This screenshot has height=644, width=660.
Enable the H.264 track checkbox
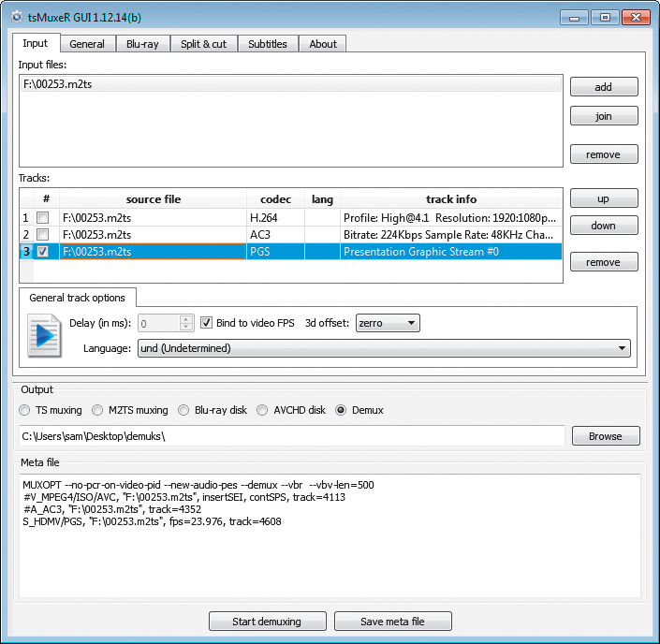pos(42,218)
